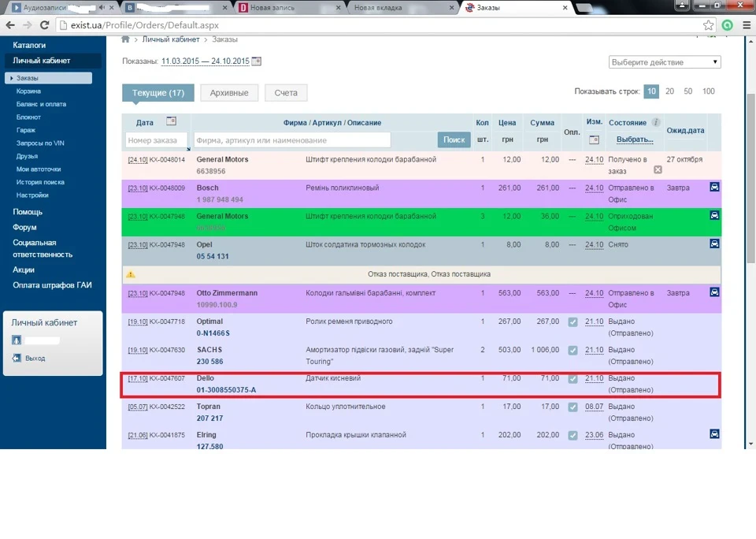This screenshot has width=756, height=539.
Task: Show 50 rows per page
Action: coord(688,91)
